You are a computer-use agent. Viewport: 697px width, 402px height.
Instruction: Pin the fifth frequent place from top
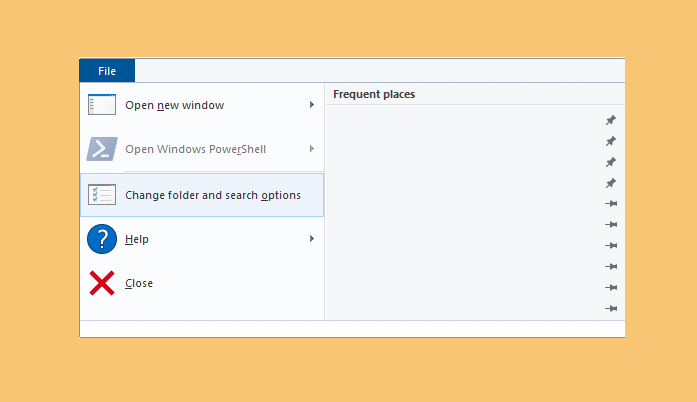pyautogui.click(x=611, y=204)
